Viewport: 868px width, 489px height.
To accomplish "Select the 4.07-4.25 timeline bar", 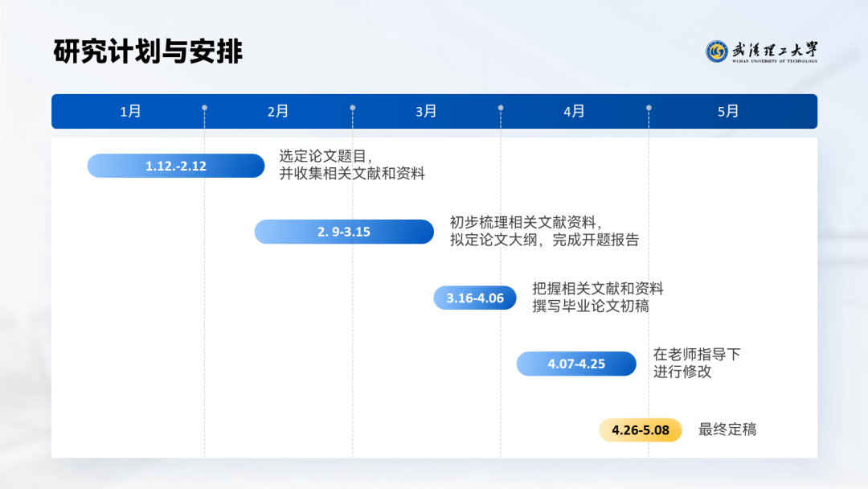I will (x=576, y=364).
